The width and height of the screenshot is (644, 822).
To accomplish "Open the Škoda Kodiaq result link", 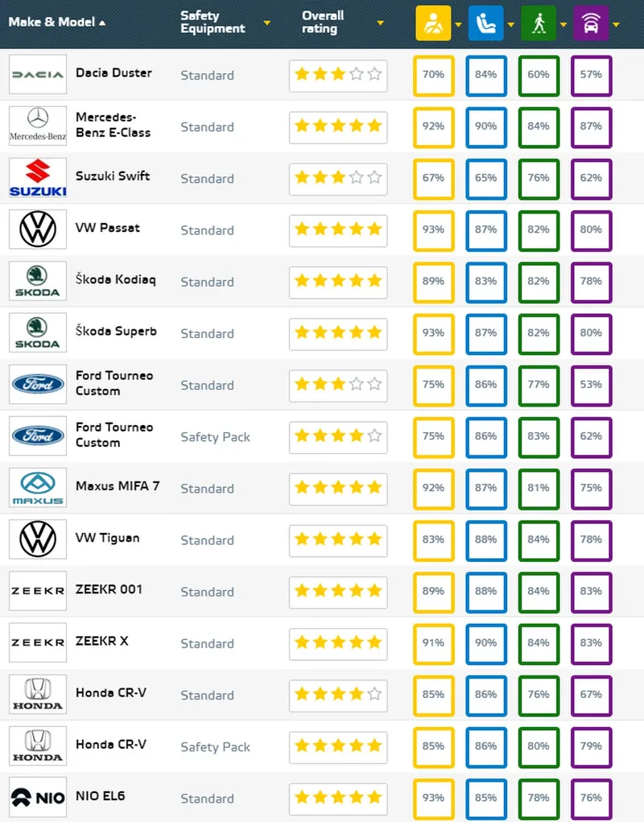I will [116, 279].
